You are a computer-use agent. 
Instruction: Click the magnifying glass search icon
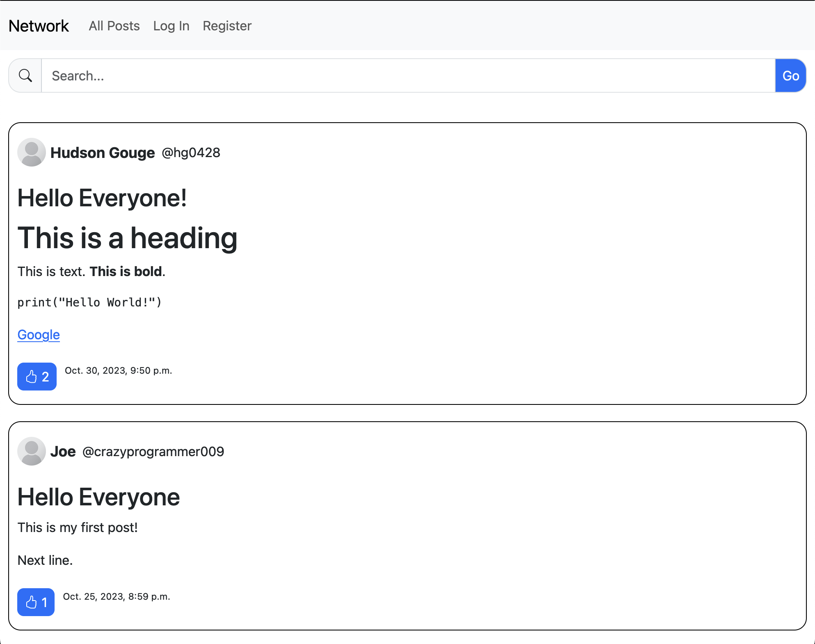tap(25, 75)
